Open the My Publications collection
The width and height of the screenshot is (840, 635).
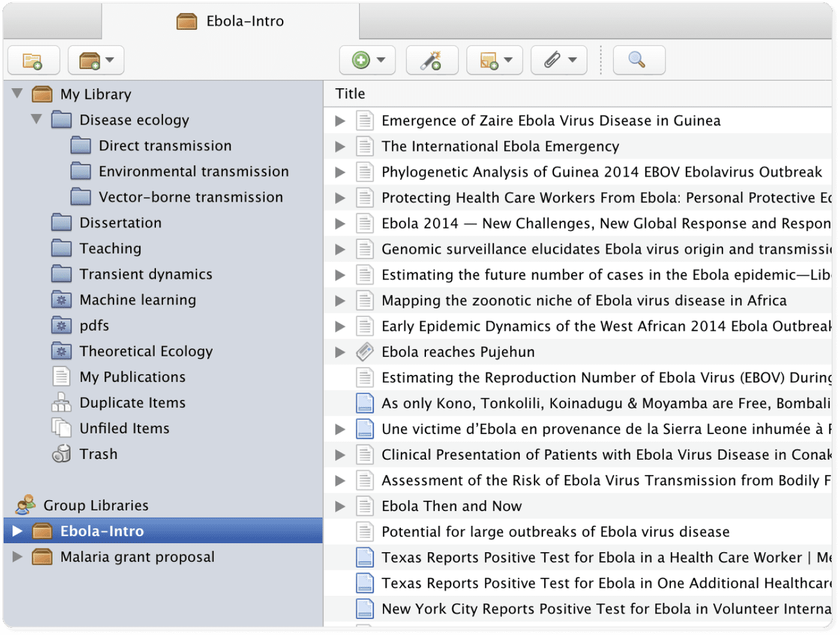(132, 377)
